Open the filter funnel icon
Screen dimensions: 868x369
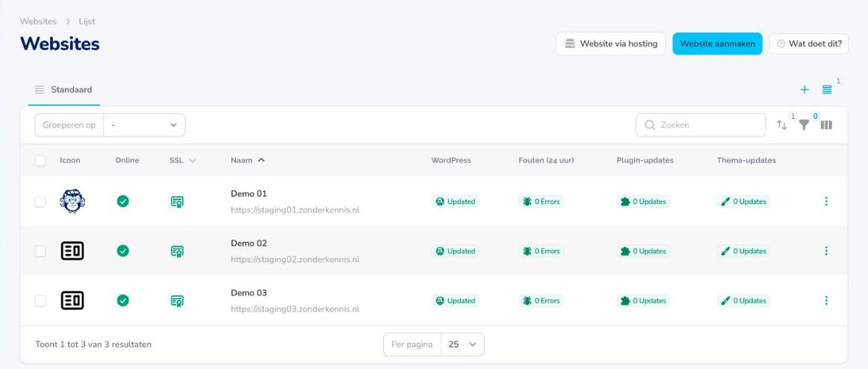pyautogui.click(x=804, y=125)
